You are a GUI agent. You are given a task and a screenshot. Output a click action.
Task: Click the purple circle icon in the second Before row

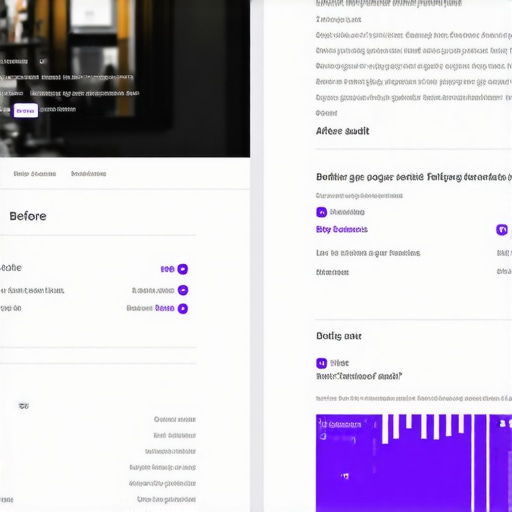click(x=183, y=290)
